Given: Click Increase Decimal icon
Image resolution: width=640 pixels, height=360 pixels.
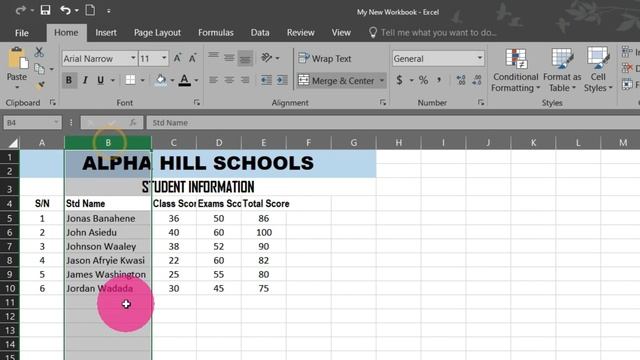Looking at the screenshot, I should coord(461,80).
